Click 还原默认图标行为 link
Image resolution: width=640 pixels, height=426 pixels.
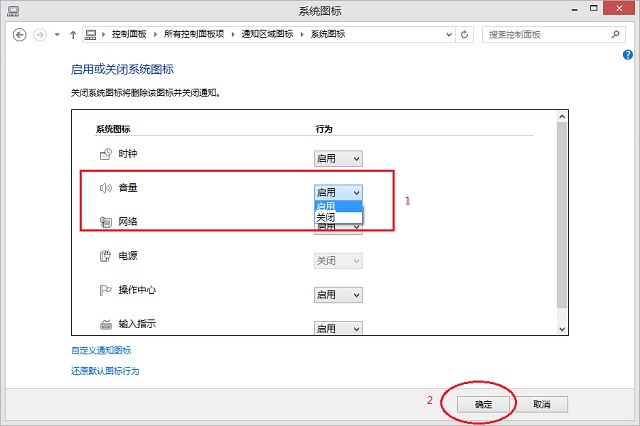[105, 371]
